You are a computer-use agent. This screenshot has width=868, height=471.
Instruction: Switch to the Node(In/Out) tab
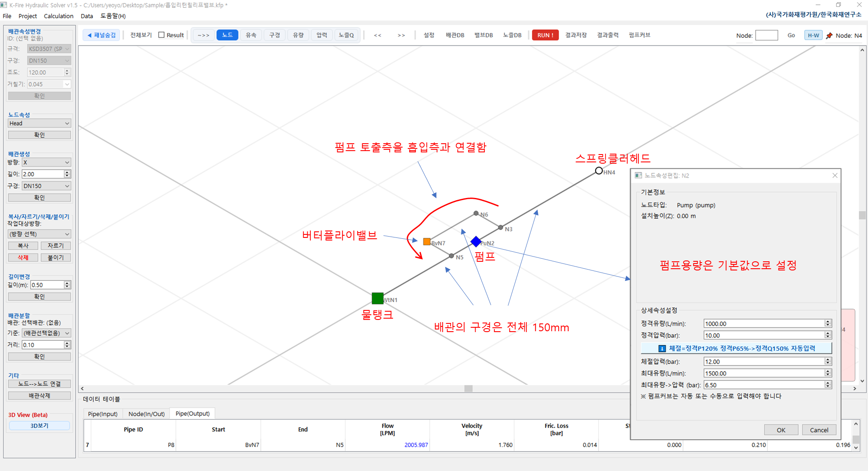[x=146, y=414]
